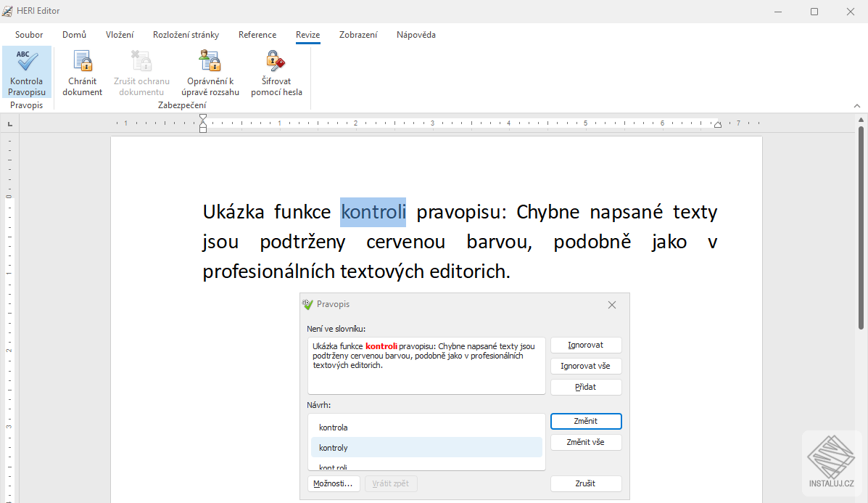Click the red word 'kontroli' in dialog text box
868x503 pixels.
coord(381,346)
